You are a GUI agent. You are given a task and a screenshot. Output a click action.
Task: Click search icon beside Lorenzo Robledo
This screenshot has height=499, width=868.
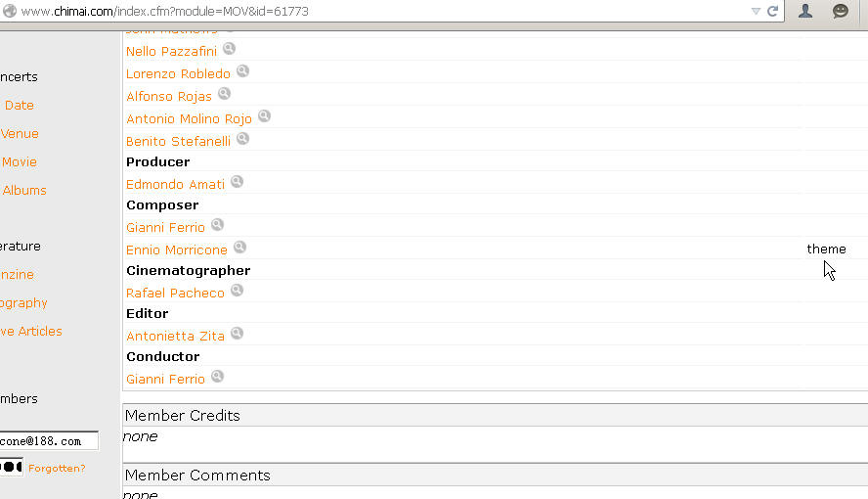pos(242,71)
